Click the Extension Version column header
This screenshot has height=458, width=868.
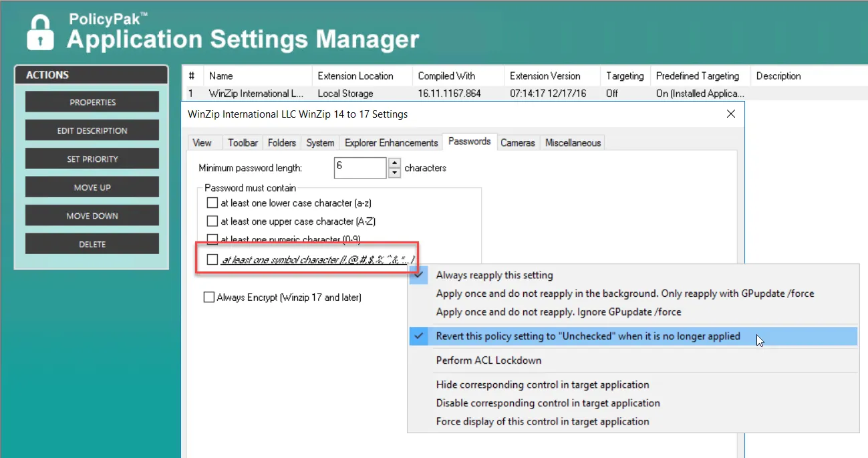tap(552, 76)
